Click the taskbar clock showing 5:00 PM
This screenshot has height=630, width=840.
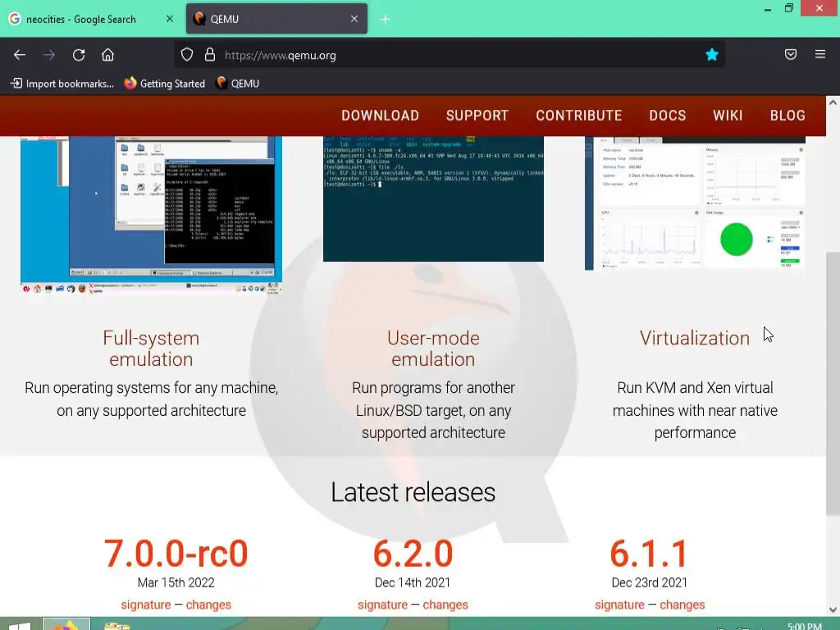pos(804,626)
